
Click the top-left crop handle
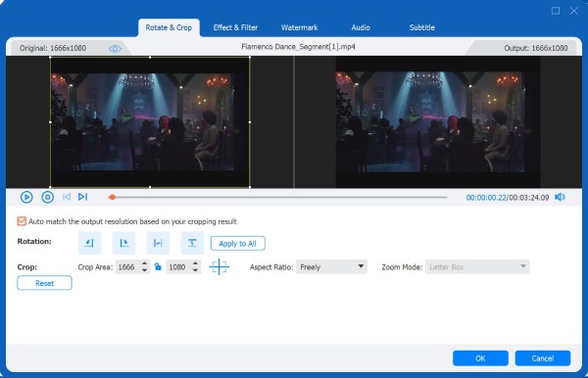(x=50, y=58)
